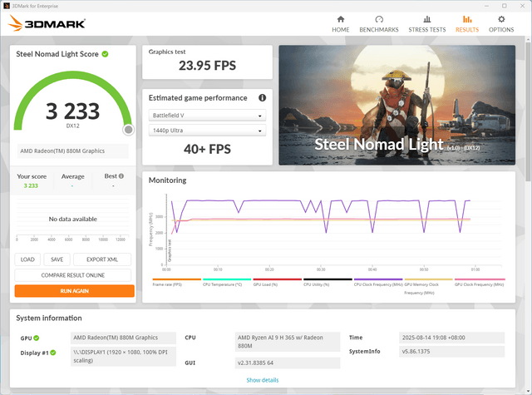This screenshot has height=395, width=532.
Task: Click the Time value 2025-08-14 19:08
Action: coord(451,338)
